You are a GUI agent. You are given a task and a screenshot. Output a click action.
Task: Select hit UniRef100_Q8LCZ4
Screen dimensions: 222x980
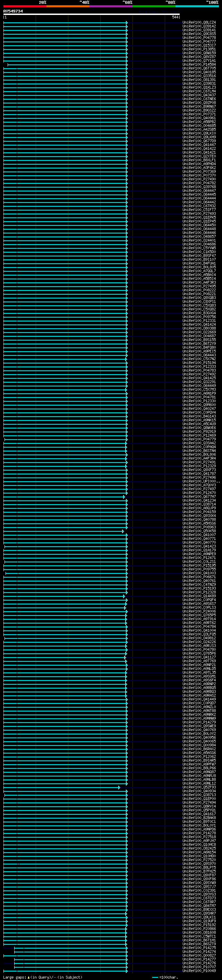[x=199, y=23]
